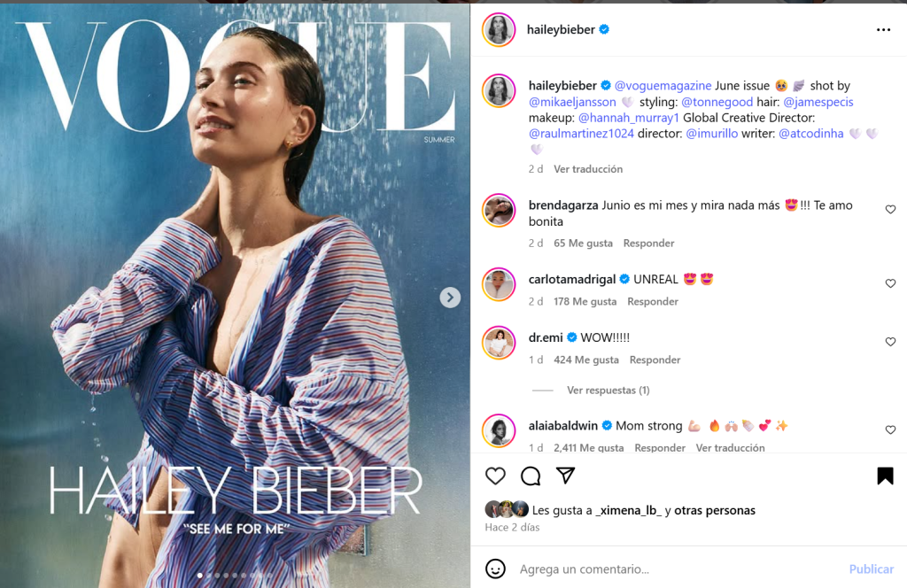Viewport: 907px width, 588px height.
Task: Share post using paper plane icon
Action: coord(565,476)
